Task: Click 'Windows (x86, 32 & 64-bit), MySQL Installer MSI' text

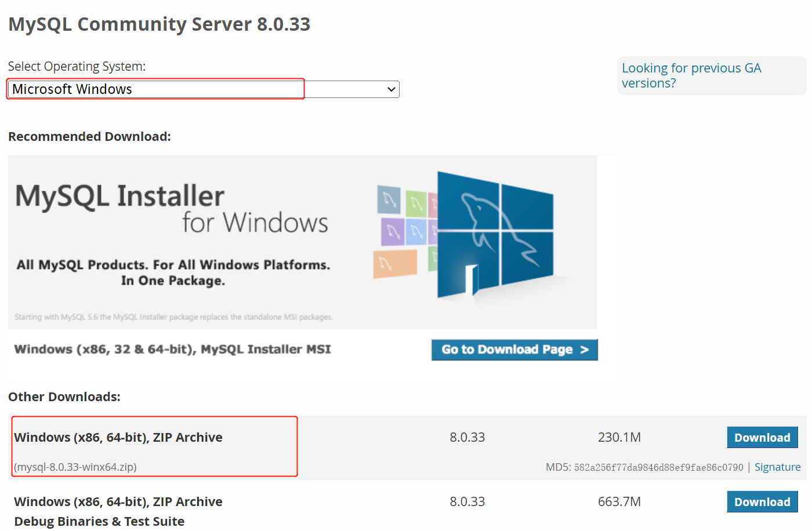Action: [173, 349]
